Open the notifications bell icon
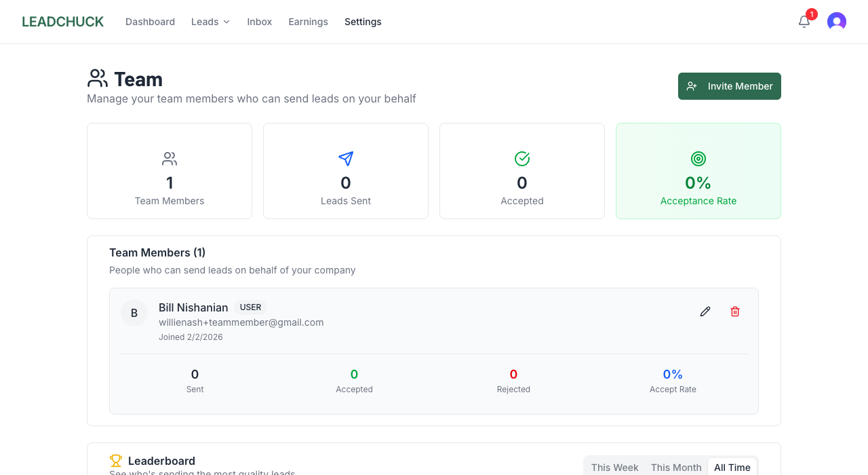Image resolution: width=868 pixels, height=475 pixels. [804, 22]
